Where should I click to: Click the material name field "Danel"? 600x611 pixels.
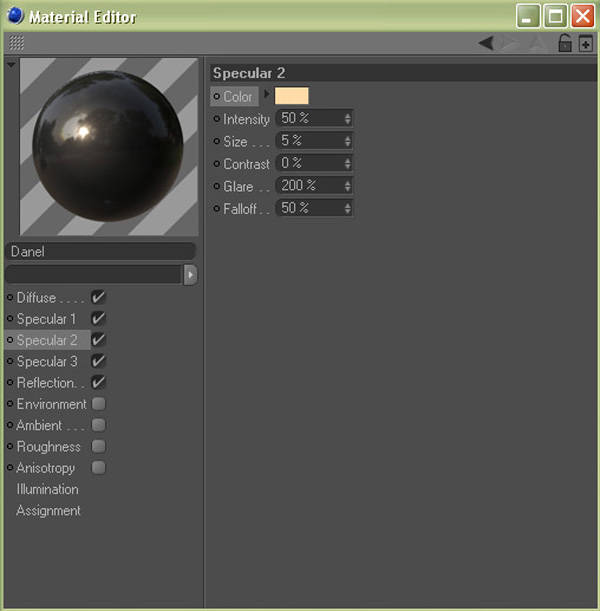point(100,252)
